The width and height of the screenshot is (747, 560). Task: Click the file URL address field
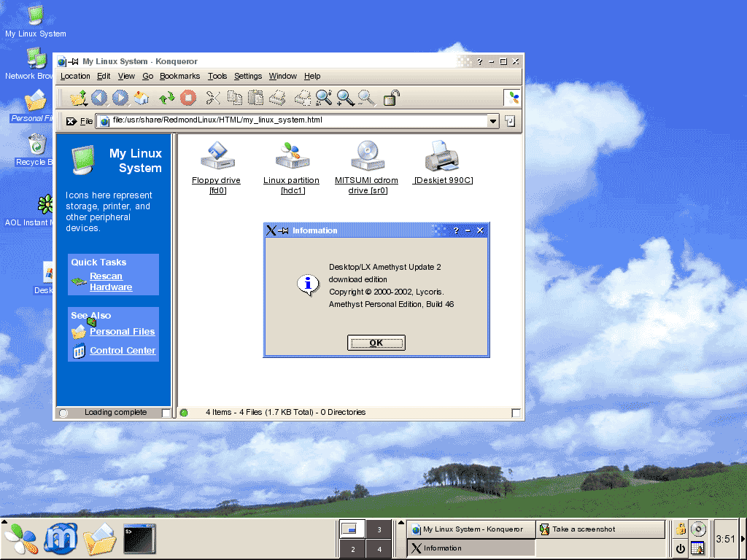click(292, 121)
